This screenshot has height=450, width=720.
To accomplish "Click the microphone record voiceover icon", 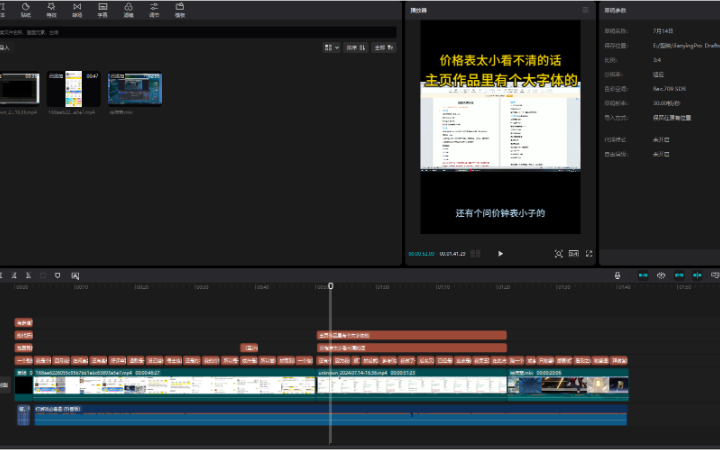I will point(617,275).
